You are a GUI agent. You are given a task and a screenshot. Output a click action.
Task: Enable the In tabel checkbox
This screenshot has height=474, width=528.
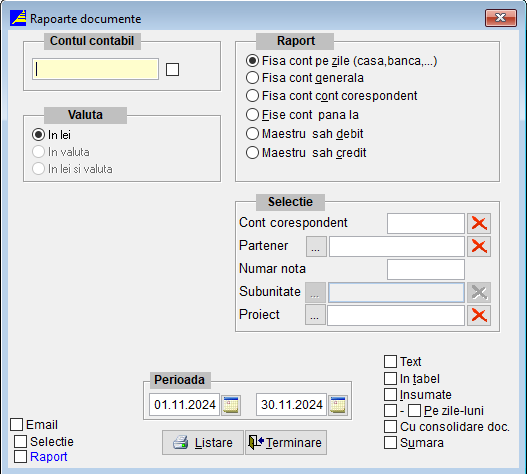pos(390,378)
